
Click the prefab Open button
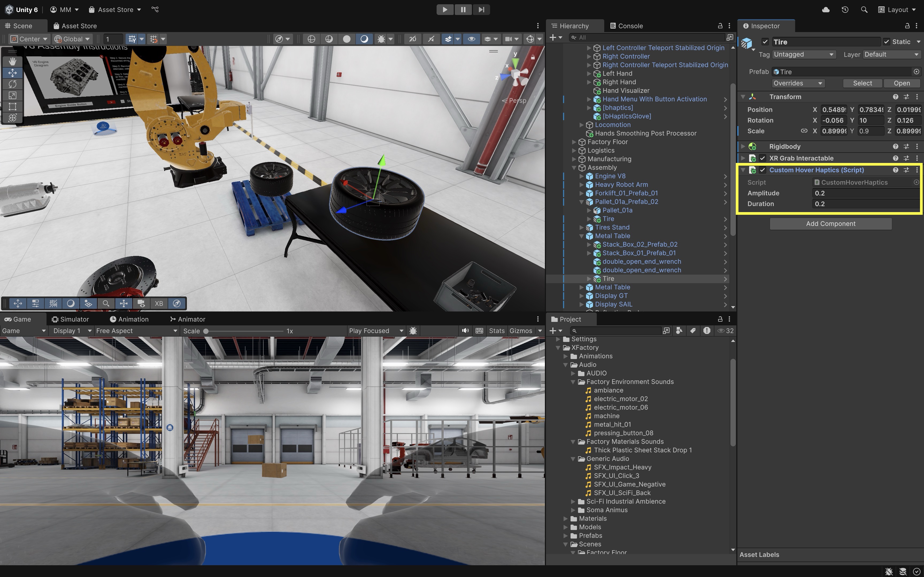click(902, 83)
